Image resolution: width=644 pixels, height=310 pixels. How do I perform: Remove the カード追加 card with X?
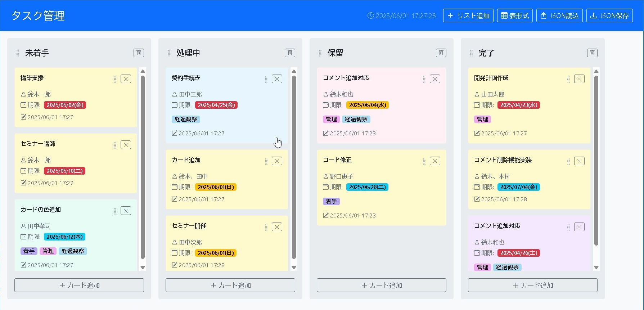coord(277,161)
